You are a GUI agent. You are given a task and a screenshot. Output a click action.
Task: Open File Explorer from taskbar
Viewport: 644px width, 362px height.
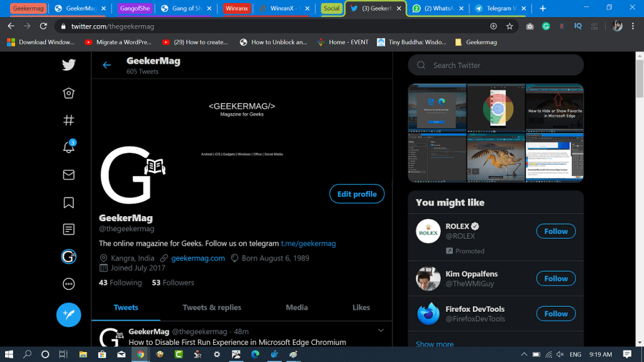click(x=83, y=354)
